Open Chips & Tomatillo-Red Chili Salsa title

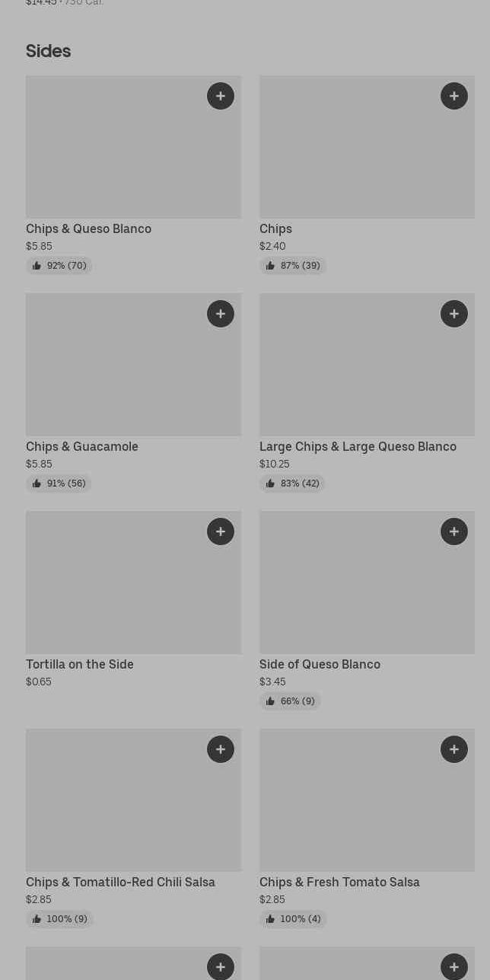pos(120,882)
